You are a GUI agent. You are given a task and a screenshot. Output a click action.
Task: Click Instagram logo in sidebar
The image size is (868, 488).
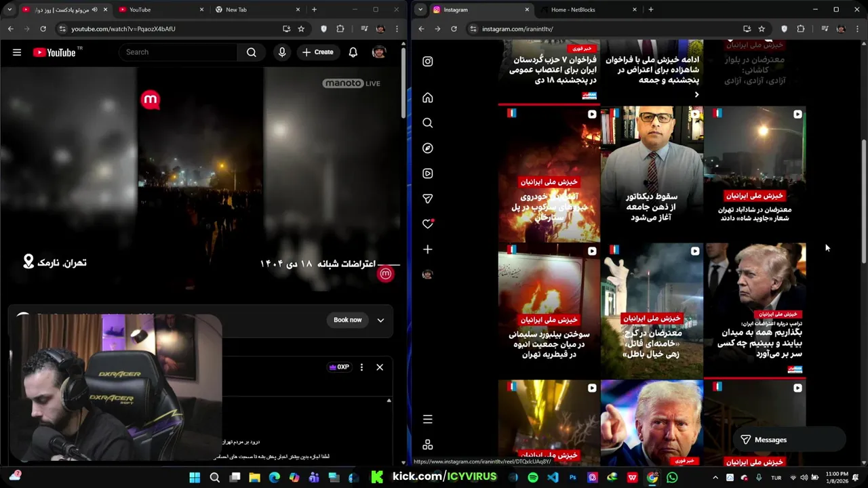[428, 61]
